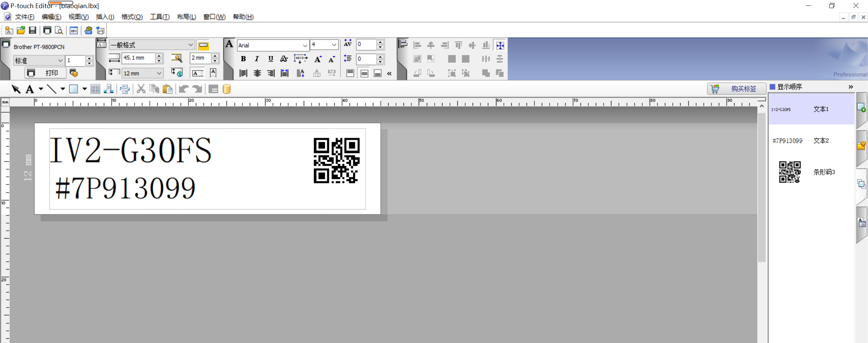Click the undo arrow icon

point(184,89)
